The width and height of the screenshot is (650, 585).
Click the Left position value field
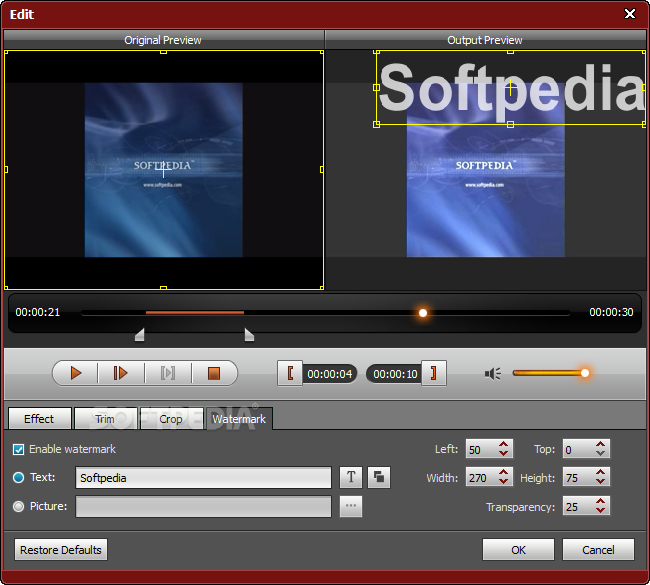pyautogui.click(x=482, y=449)
